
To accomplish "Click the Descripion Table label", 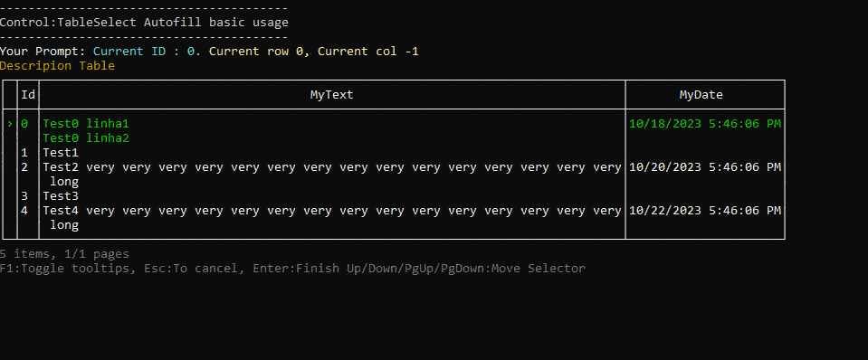I will [58, 66].
